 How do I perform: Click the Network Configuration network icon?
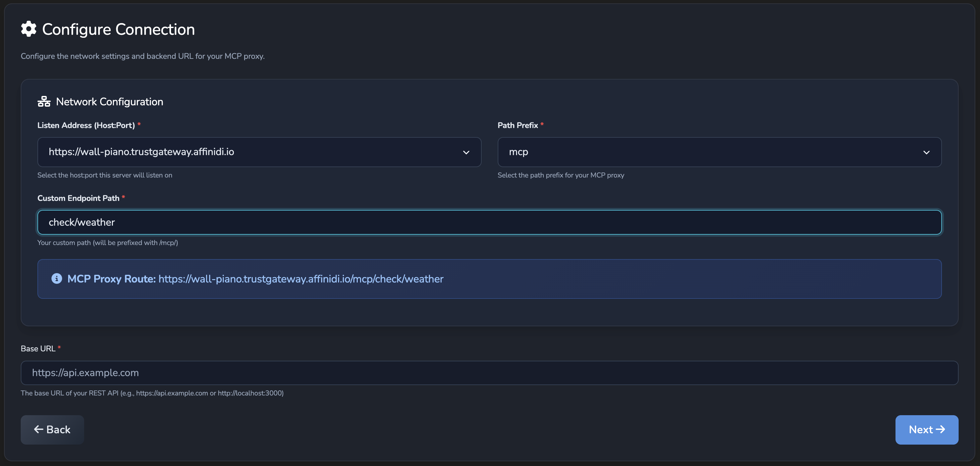(x=44, y=102)
